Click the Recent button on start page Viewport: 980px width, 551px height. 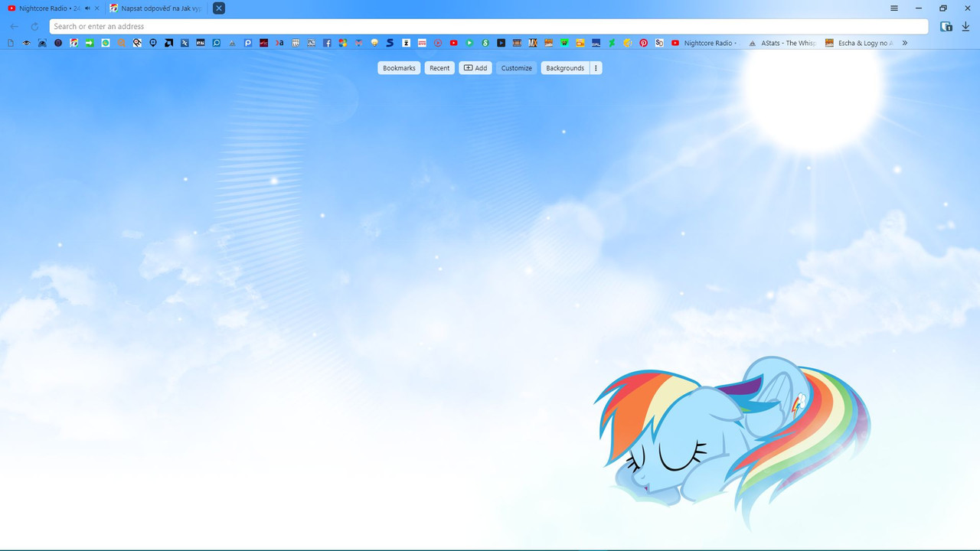(439, 68)
